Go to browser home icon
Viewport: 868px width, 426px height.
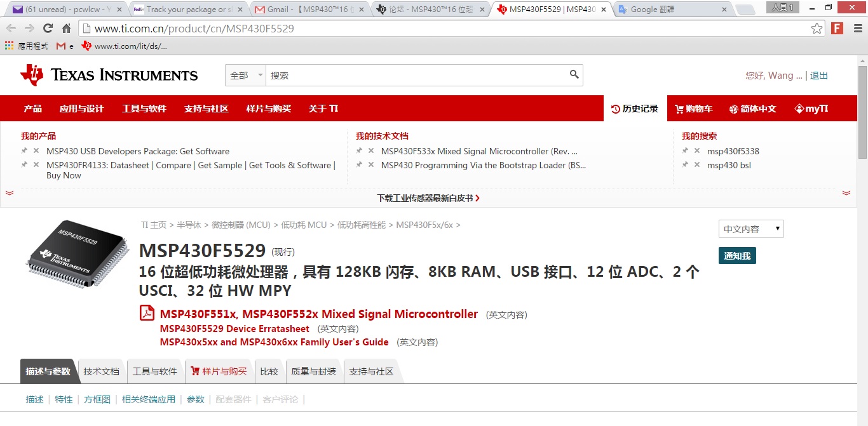66,29
